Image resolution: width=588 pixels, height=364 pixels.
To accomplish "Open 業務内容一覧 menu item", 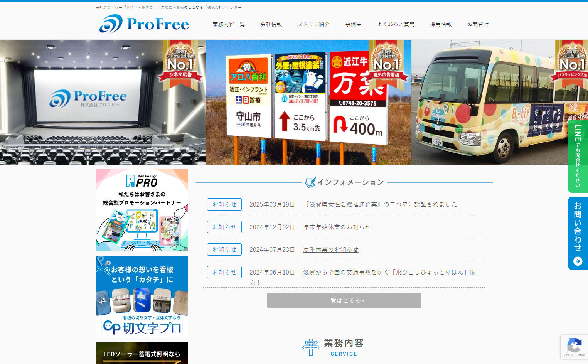I will click(x=229, y=24).
